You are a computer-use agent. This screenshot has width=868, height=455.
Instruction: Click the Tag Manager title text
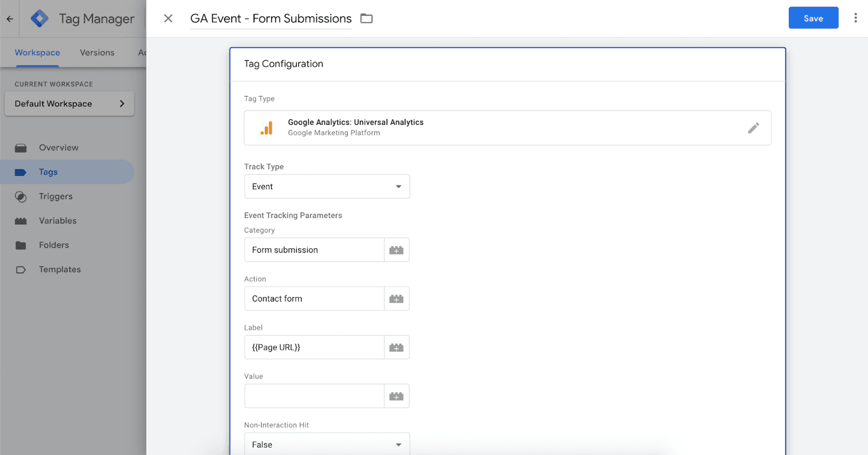click(97, 19)
